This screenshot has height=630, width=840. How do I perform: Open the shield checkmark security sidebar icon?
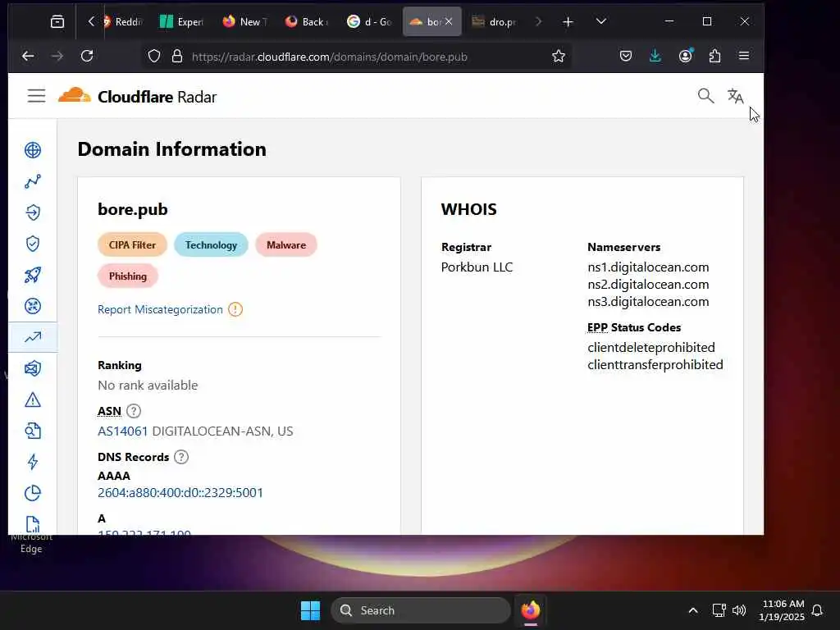(33, 244)
